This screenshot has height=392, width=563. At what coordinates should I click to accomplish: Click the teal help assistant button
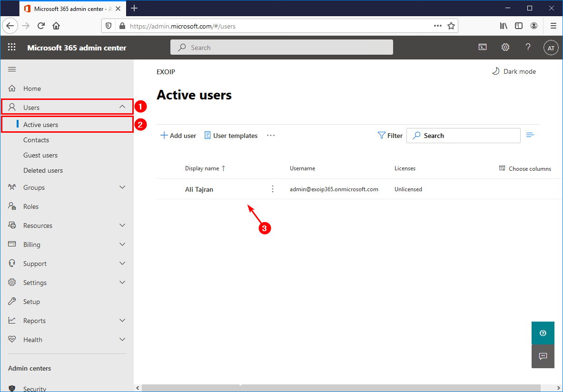(543, 333)
